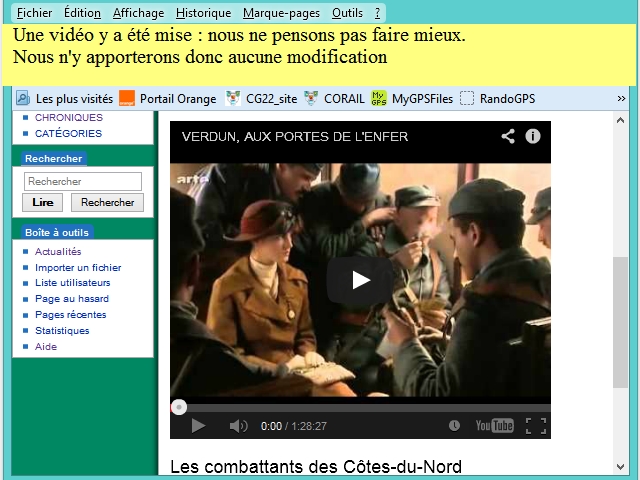Open the CORAIL bookmark

344,99
